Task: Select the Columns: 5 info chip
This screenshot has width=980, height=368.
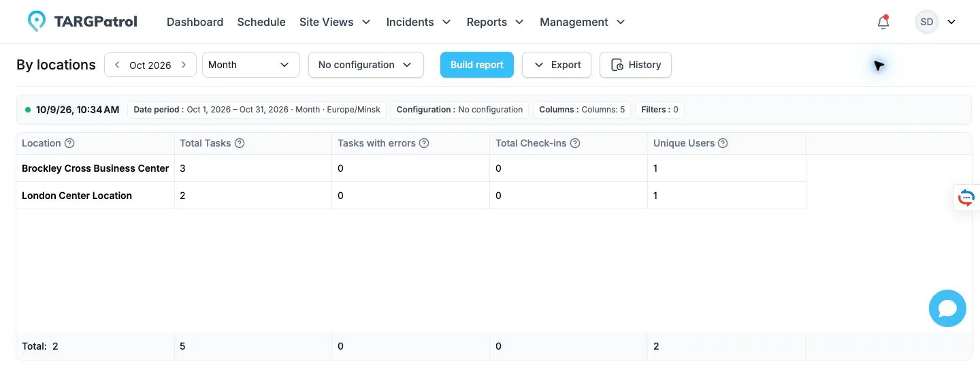Action: 582,109
